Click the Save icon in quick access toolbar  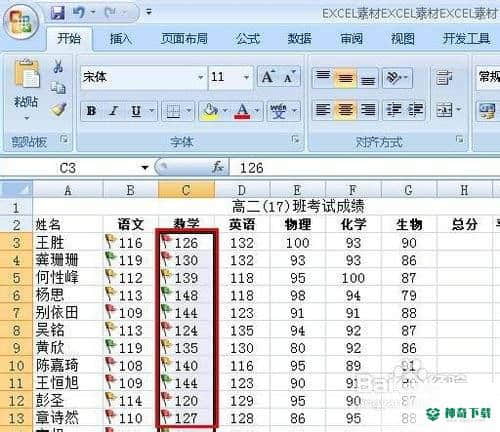click(58, 13)
